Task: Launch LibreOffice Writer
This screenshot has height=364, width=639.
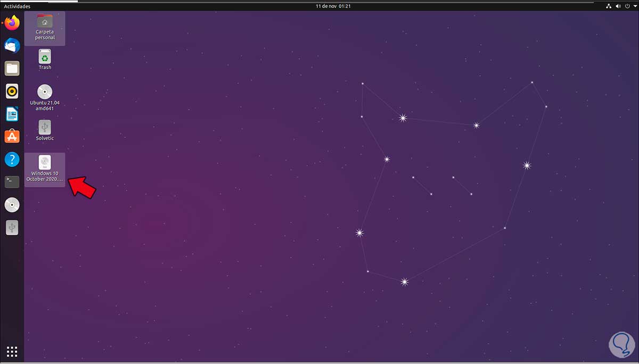Action: pyautogui.click(x=12, y=114)
